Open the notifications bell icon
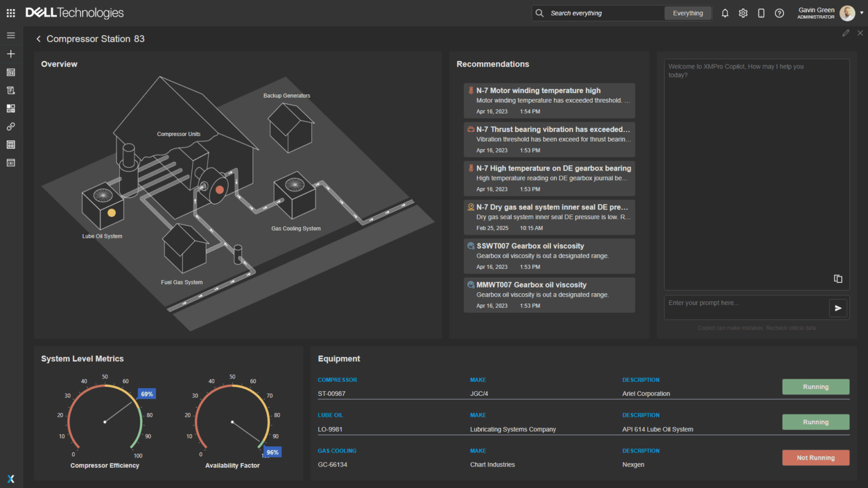This screenshot has height=488, width=868. pyautogui.click(x=725, y=13)
